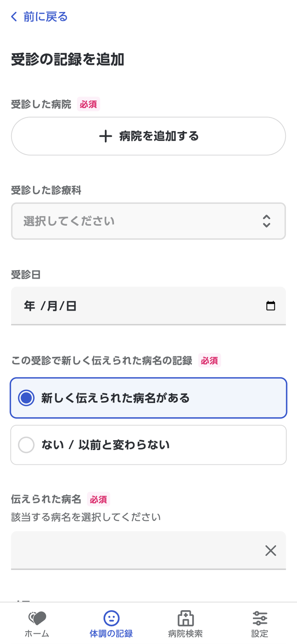Open the 受診した診療科 dropdown
This screenshot has width=297, height=644.
coord(140,221)
